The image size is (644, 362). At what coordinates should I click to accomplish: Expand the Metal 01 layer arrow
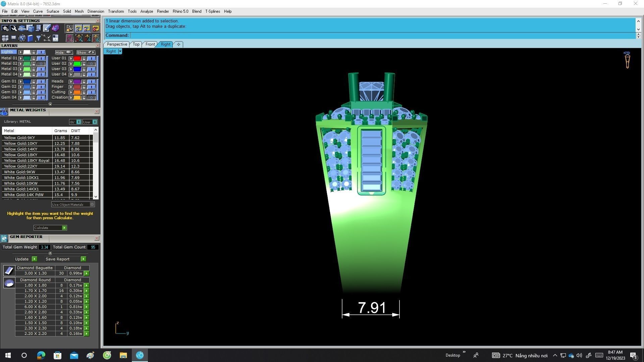(x=21, y=58)
